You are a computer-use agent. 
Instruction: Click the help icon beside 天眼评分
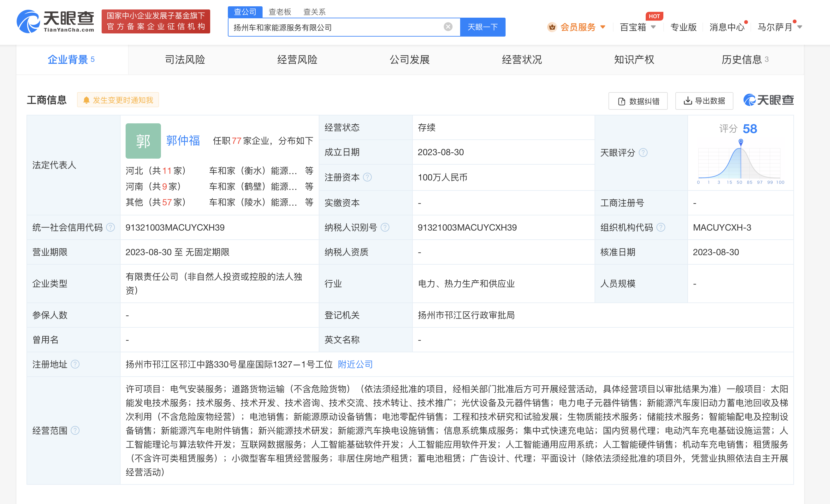[x=643, y=153]
